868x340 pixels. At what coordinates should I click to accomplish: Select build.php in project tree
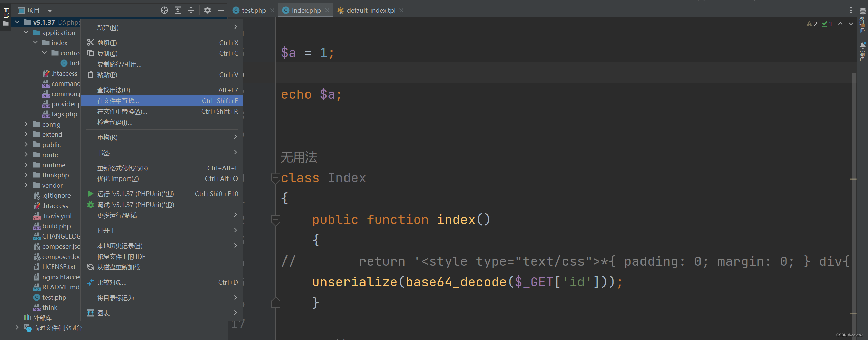tap(56, 226)
